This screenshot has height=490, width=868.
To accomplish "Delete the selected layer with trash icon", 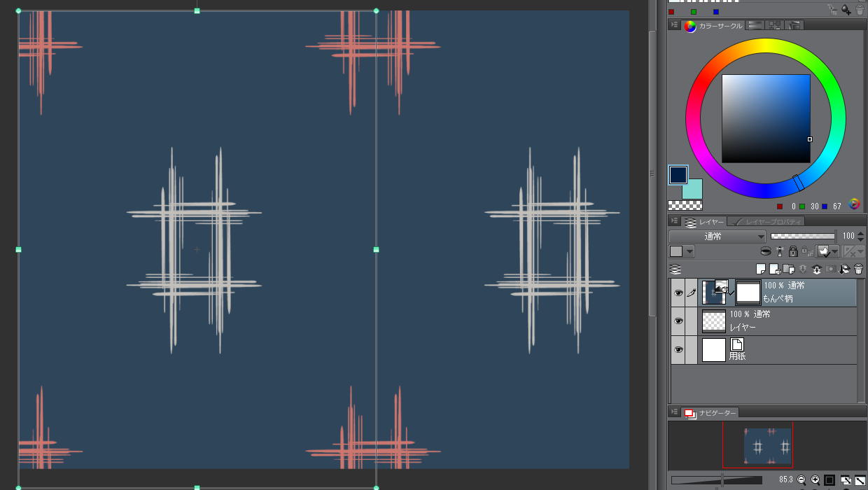I will click(859, 269).
